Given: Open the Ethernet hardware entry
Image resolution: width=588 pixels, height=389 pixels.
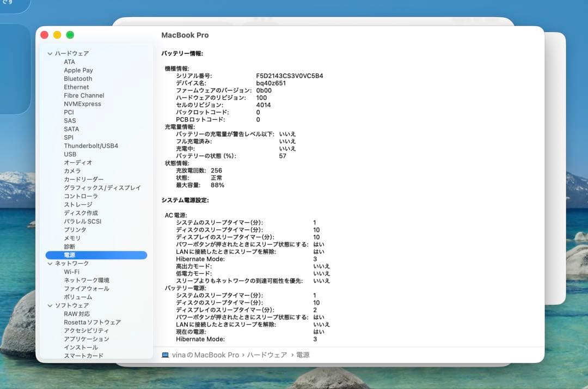Looking at the screenshot, I should tap(76, 87).
